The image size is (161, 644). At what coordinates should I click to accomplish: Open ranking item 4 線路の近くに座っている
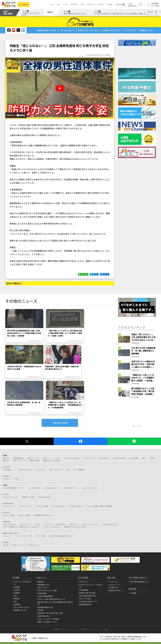click(137, 379)
